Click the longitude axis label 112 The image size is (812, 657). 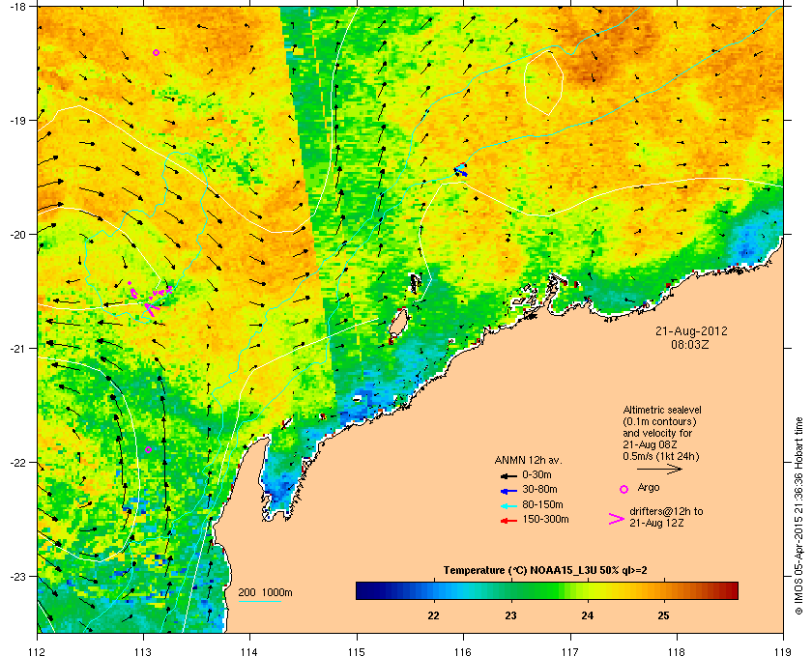pos(38,651)
